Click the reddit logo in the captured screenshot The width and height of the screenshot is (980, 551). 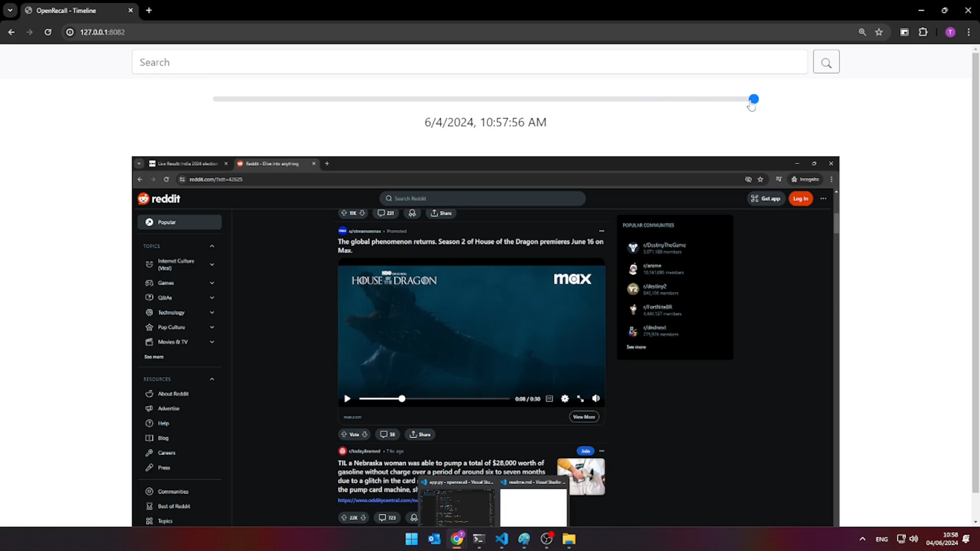pos(159,198)
